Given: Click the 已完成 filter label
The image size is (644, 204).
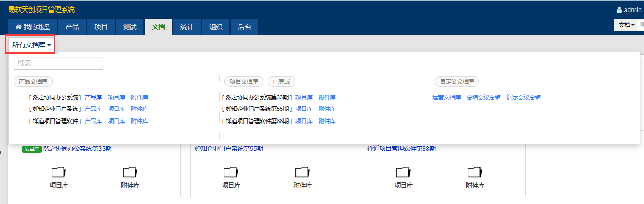Looking at the screenshot, I should click(281, 81).
